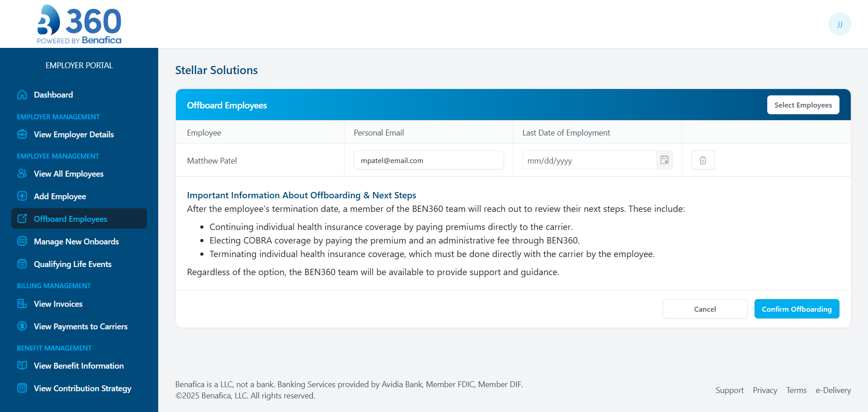The width and height of the screenshot is (868, 412).
Task: Click the Manage New Onboards icon
Action: (22, 241)
